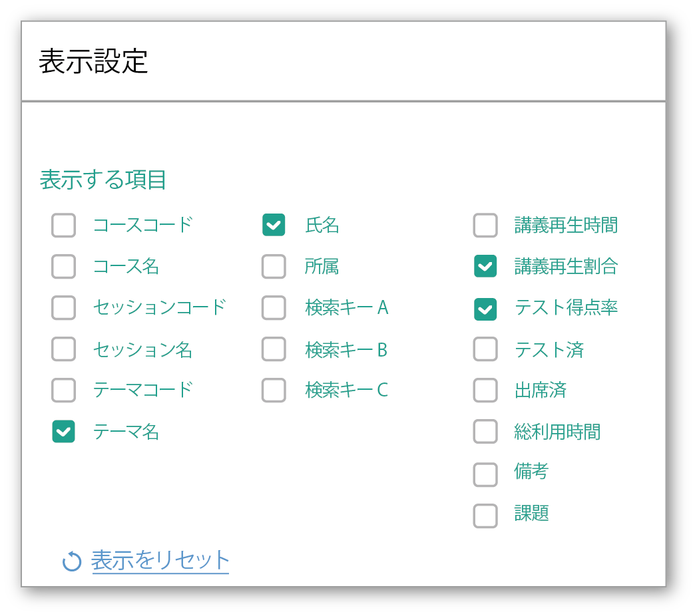Viewport: 695px width, 616px height.
Task: Click the 課題 label text
Action: click(x=531, y=514)
